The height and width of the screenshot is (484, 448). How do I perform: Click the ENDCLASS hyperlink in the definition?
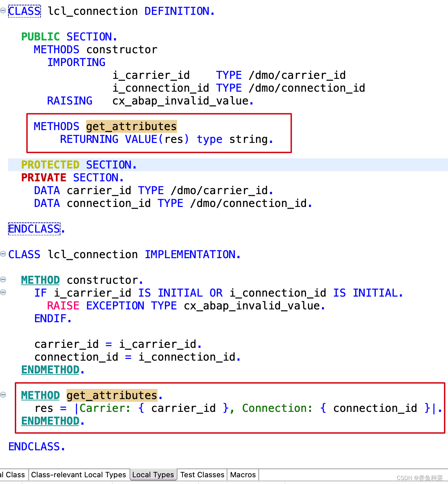pos(34,229)
